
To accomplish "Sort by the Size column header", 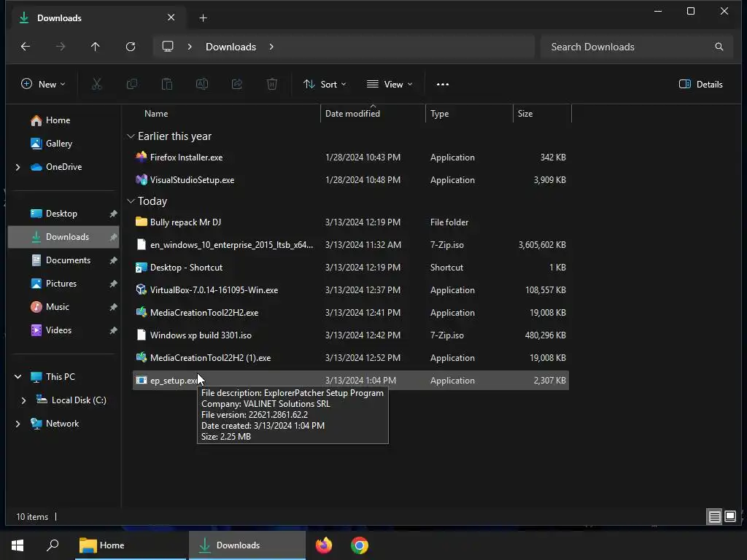I will pos(542,114).
